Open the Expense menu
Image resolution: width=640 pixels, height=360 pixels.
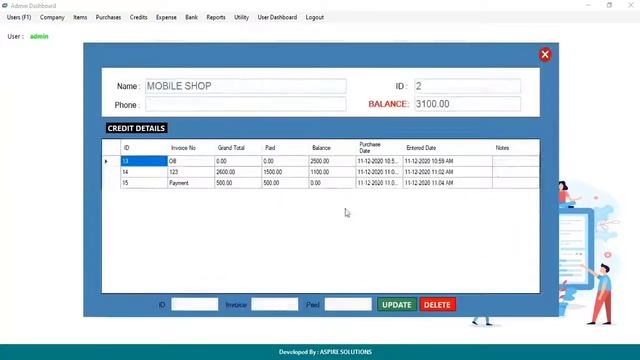pos(166,18)
